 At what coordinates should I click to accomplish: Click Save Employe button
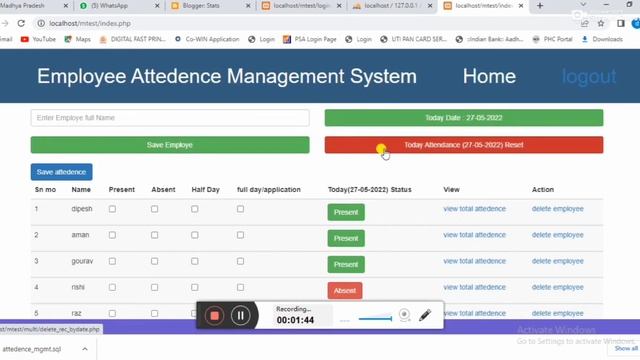pos(170,145)
